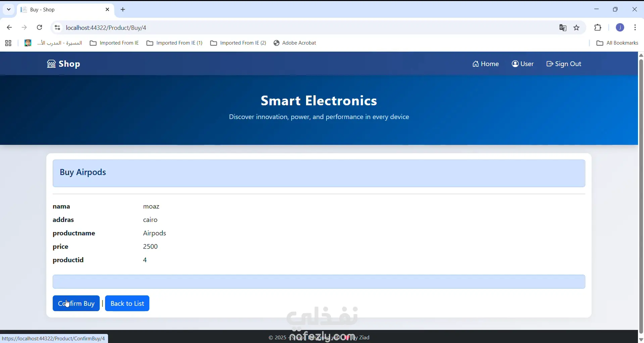Image resolution: width=644 pixels, height=343 pixels.
Task: Close the Buy - Shop tab
Action: (107, 9)
